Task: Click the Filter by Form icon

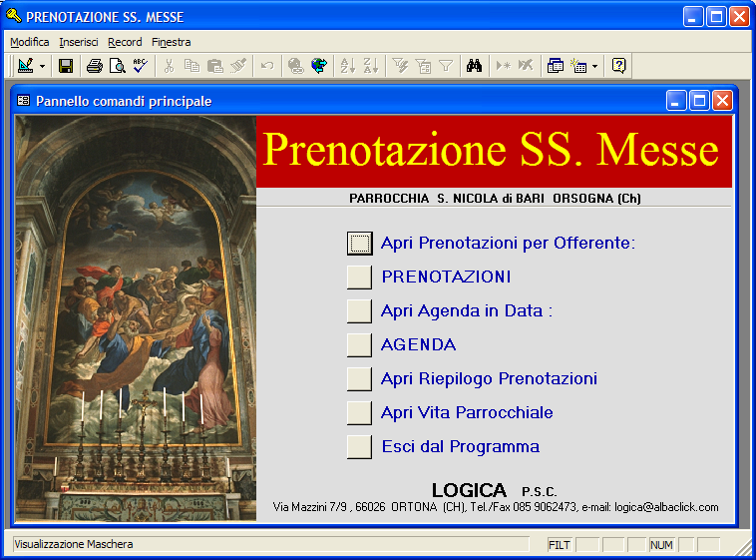Action: coord(423,65)
